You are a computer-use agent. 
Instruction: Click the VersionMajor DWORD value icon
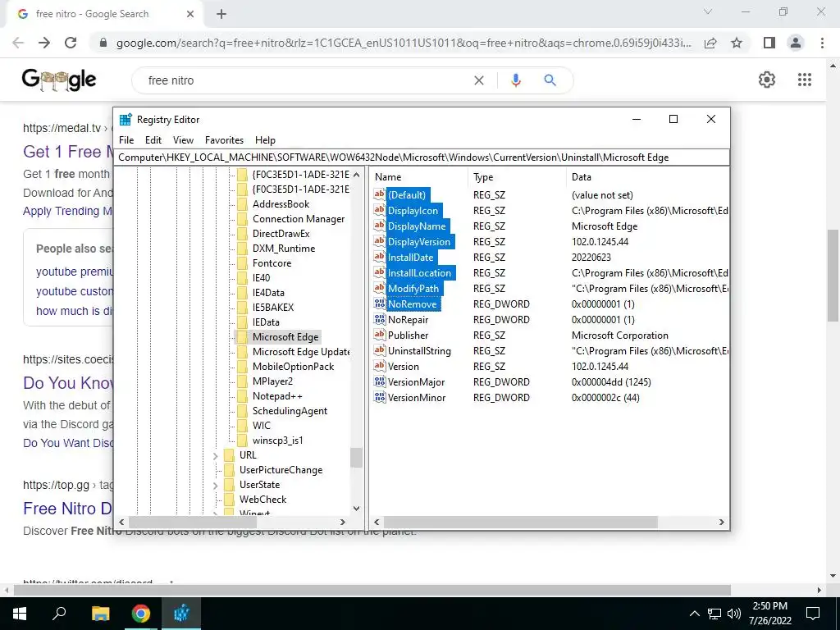[379, 381]
